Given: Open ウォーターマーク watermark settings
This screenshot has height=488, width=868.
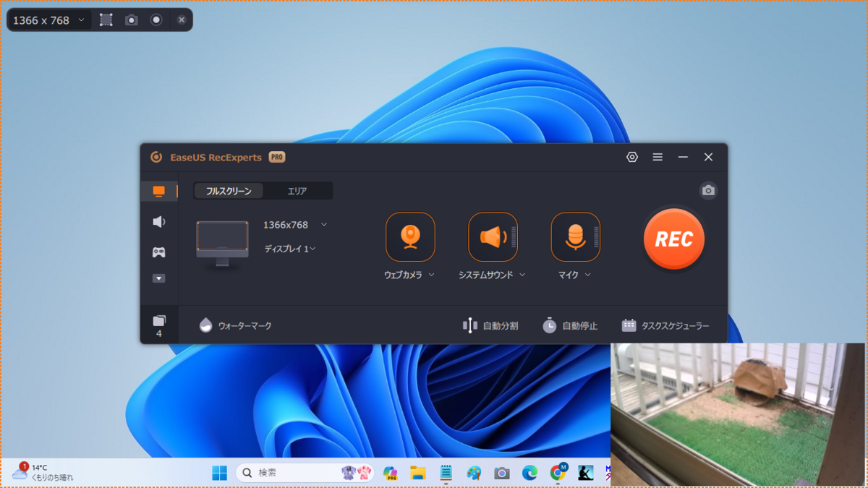Looking at the screenshot, I should [235, 326].
